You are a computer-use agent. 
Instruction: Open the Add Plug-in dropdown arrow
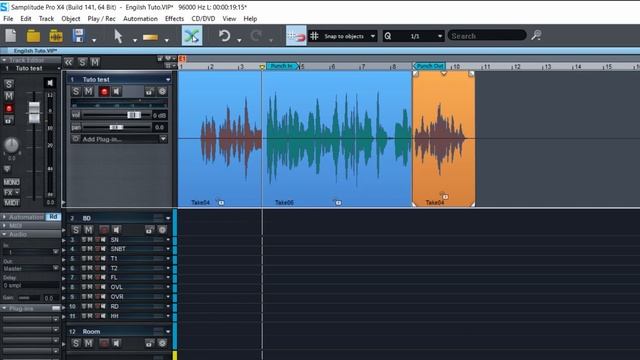163,139
